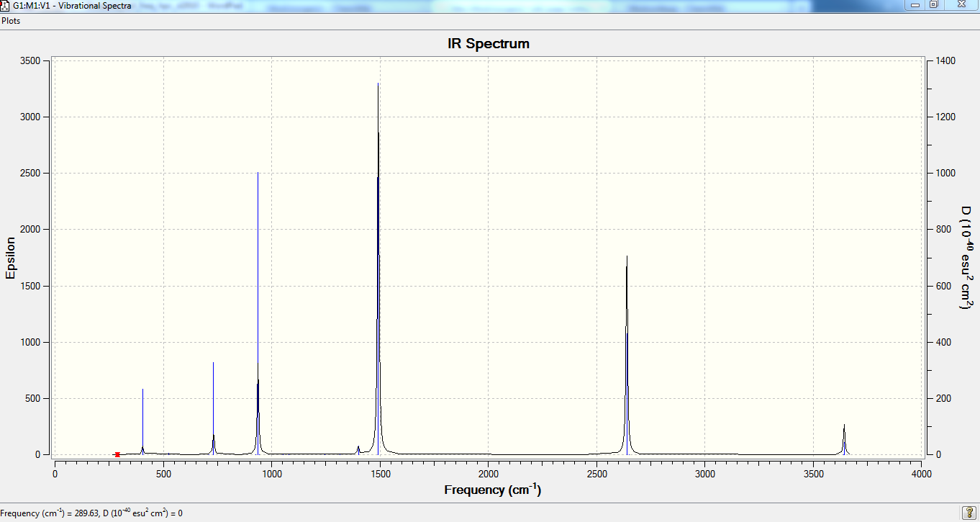Click the "Frequency (cm-1)" x-axis label
This screenshot has height=522, width=980.
point(493,490)
